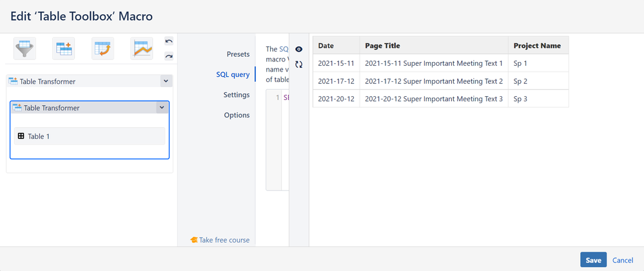Save the macro changes
Image resolution: width=644 pixels, height=271 pixels.
pyautogui.click(x=593, y=260)
